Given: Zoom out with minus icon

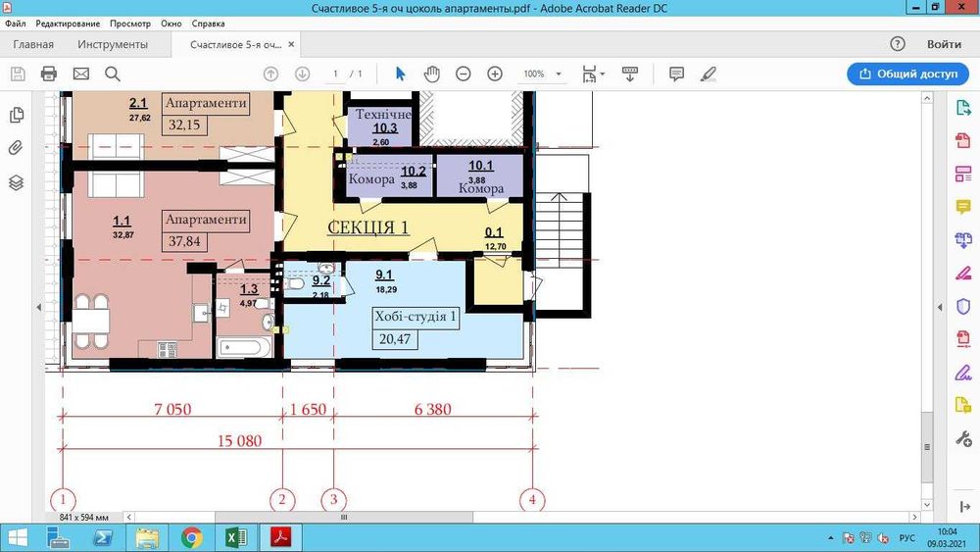Looking at the screenshot, I should pos(464,74).
